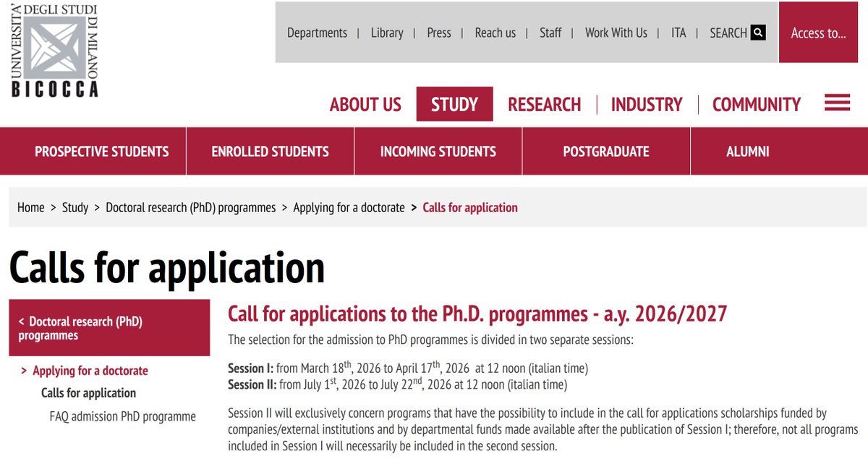Screen dimensions: 868x467
Task: Open Doctoral research (PhD) programmes breadcrumb
Action: [x=191, y=207]
